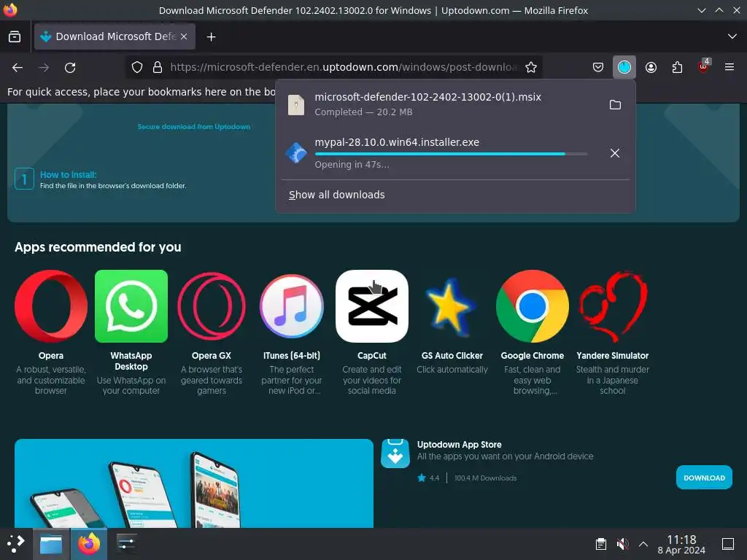Click the WhatsApp Desktop title link

click(131, 361)
